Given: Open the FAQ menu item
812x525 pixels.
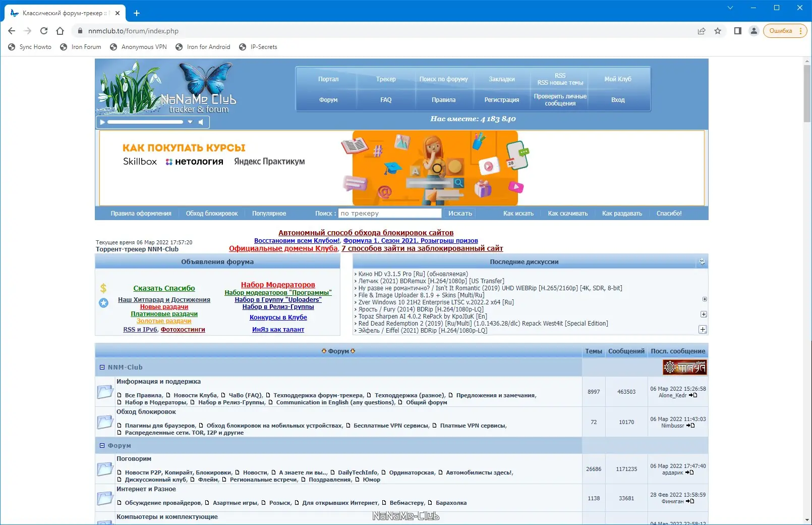Looking at the screenshot, I should pos(386,100).
